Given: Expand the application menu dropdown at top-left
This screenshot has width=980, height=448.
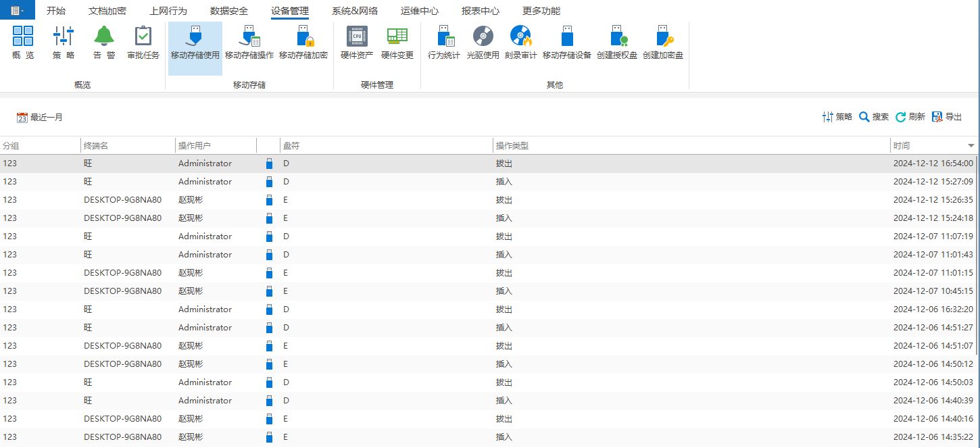Looking at the screenshot, I should coord(17,11).
